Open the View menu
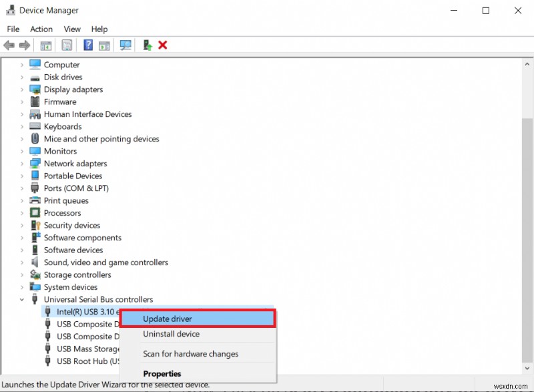 (x=71, y=29)
